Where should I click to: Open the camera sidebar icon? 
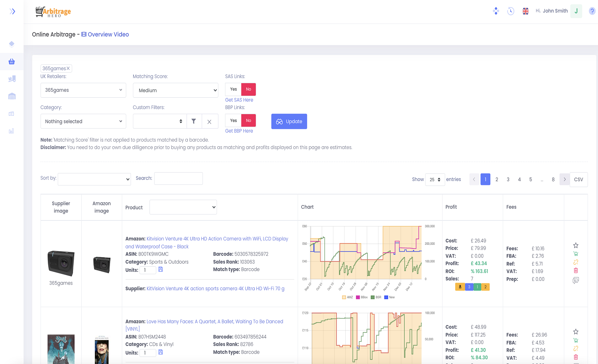coord(12,114)
